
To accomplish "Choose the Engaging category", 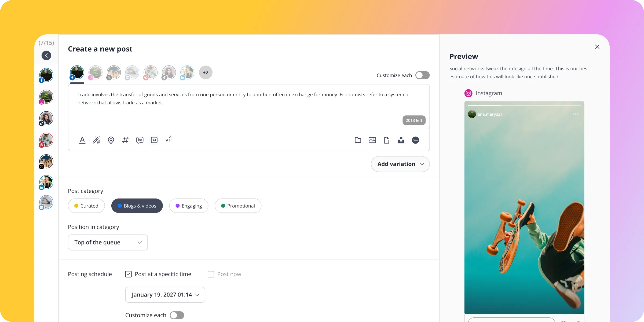I will tap(189, 206).
